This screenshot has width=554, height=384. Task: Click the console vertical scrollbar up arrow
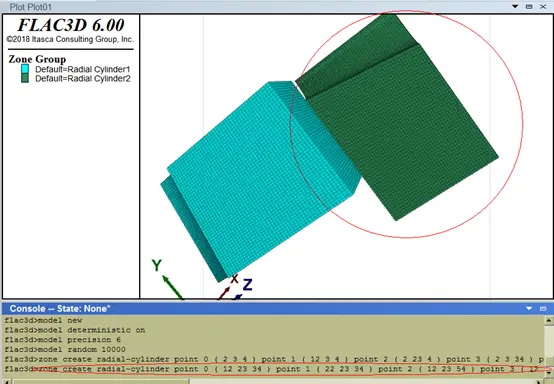[x=549, y=320]
